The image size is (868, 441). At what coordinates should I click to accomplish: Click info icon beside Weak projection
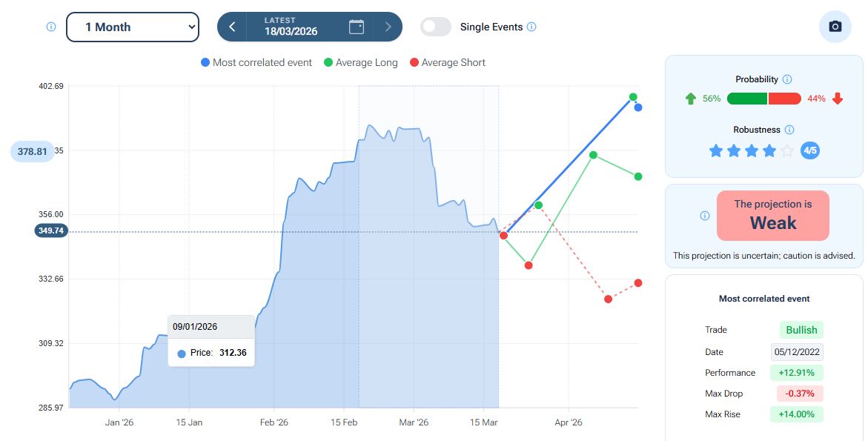pos(704,216)
